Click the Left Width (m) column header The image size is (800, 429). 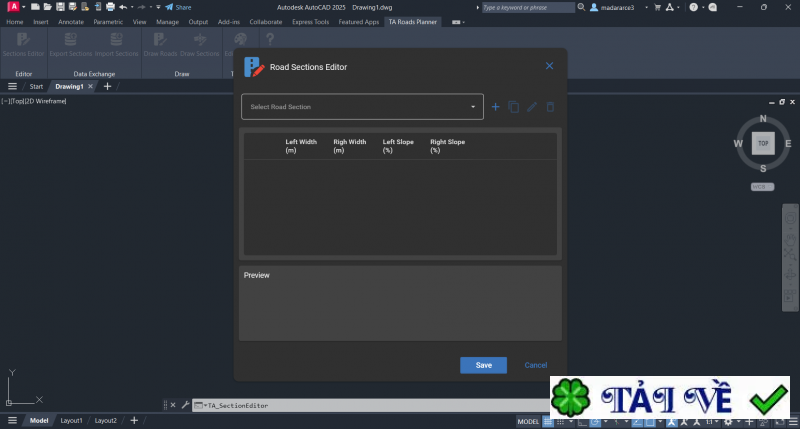click(301, 146)
